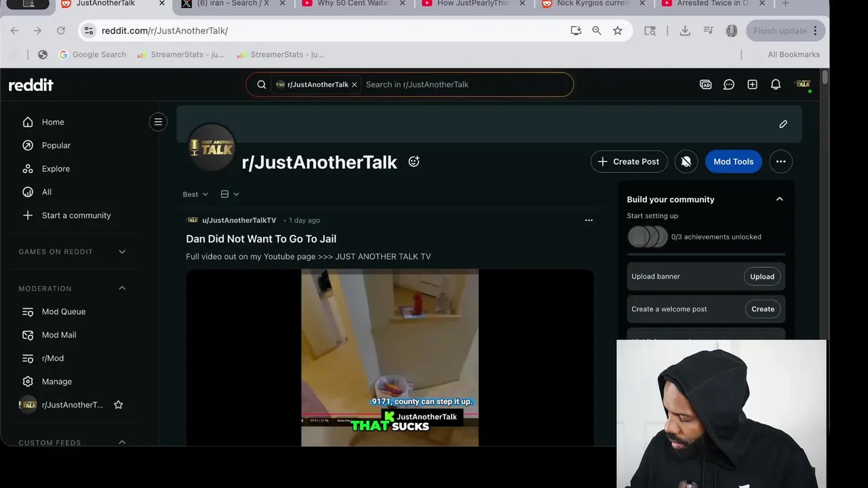Collapse the Build your community panel
Viewport: 868px width, 488px height.
779,199
